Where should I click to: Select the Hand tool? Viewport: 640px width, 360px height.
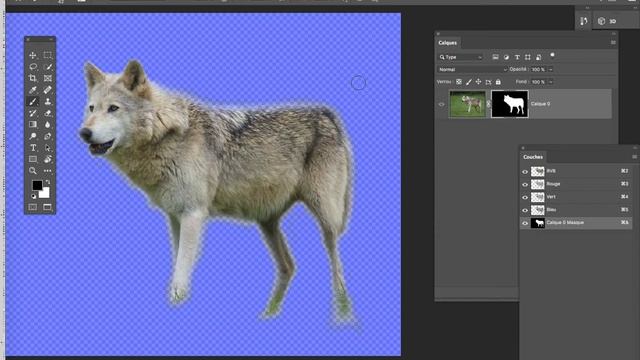(47, 159)
